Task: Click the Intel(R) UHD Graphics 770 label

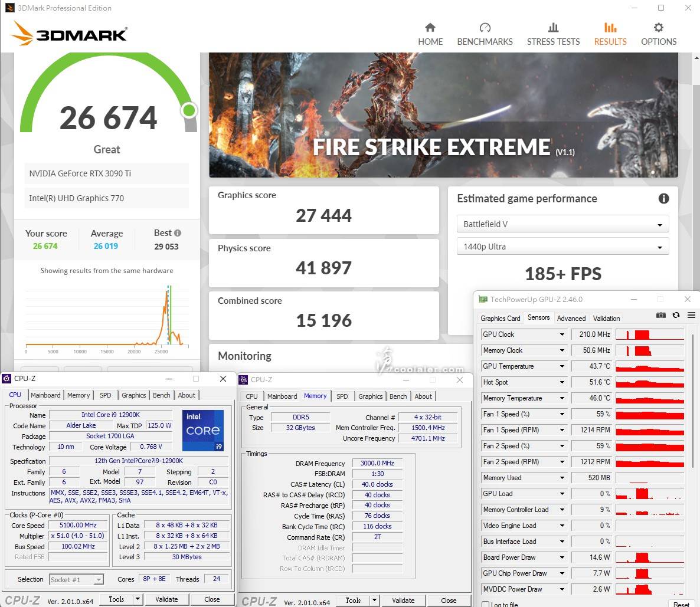Action: coord(76,198)
